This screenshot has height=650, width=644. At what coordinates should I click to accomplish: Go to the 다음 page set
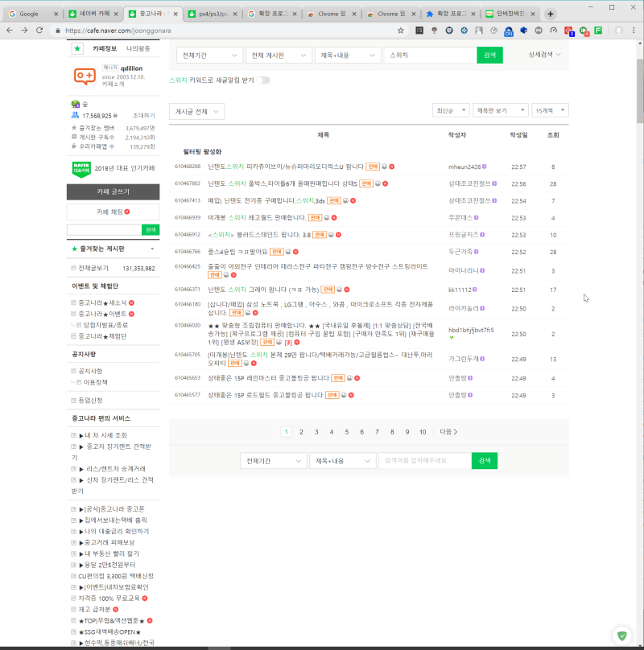[448, 432]
